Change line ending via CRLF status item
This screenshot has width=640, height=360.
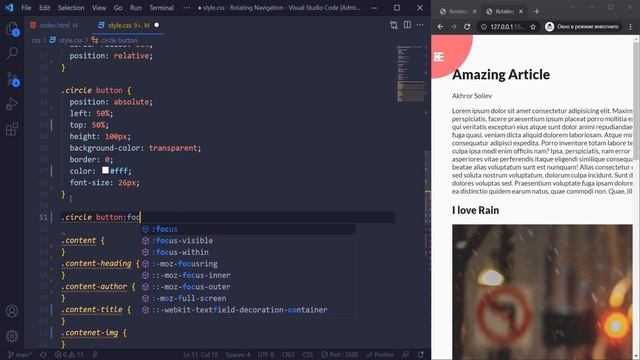coord(288,355)
